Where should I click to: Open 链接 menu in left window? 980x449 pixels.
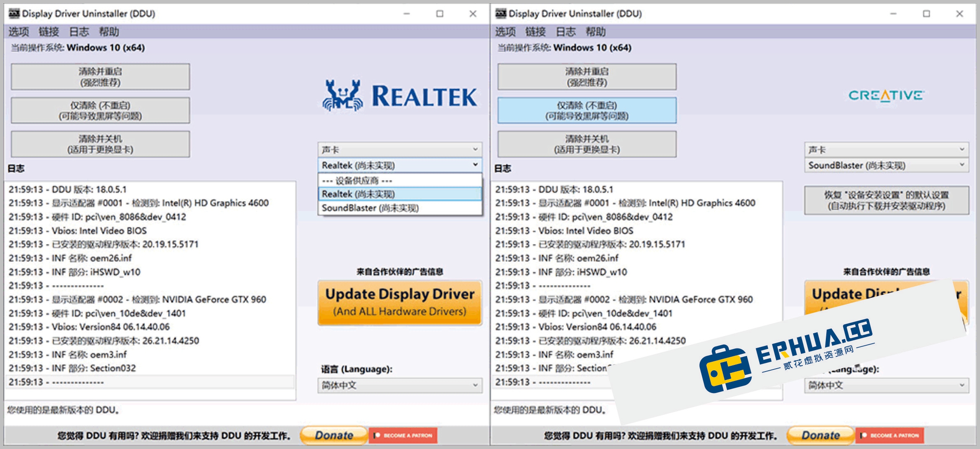(49, 32)
